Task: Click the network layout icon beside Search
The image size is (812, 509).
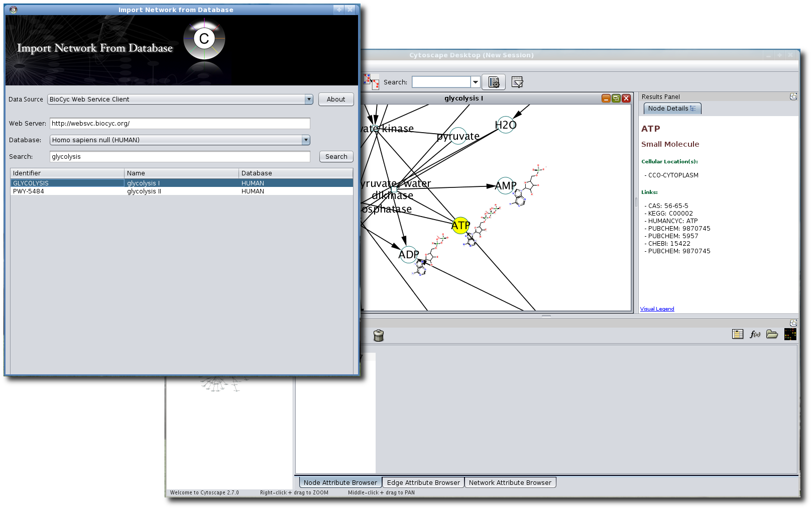Action: click(371, 81)
